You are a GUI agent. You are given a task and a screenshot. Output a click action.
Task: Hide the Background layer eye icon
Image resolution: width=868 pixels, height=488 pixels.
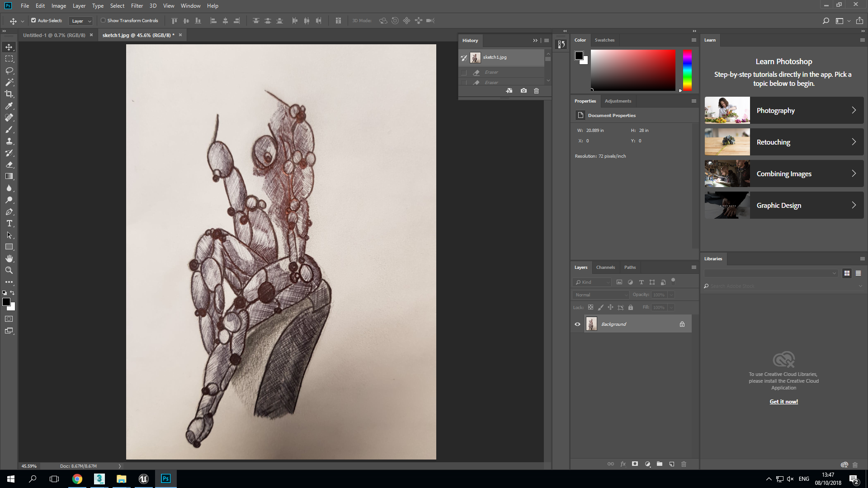click(x=577, y=324)
